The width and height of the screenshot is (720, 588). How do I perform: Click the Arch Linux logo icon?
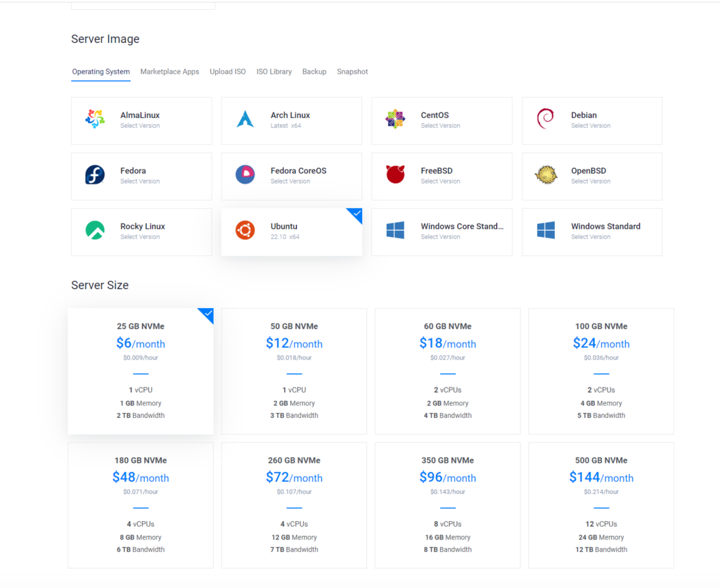tap(245, 120)
